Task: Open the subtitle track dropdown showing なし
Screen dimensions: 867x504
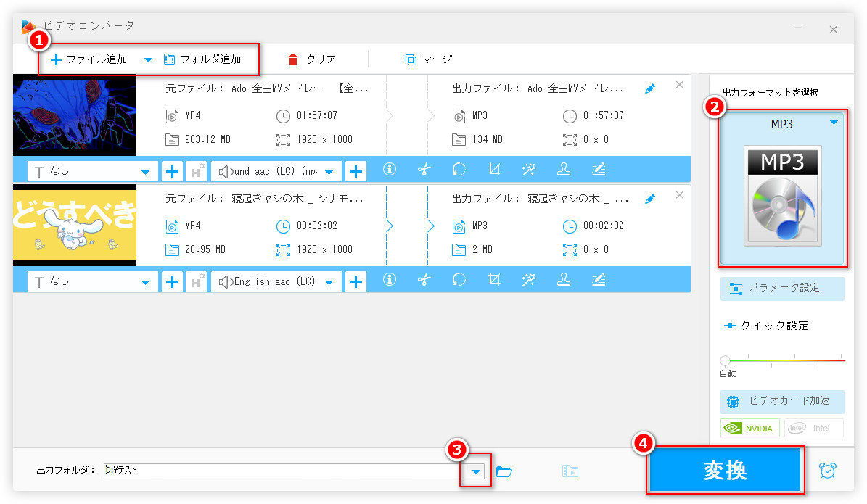Action: 92,170
